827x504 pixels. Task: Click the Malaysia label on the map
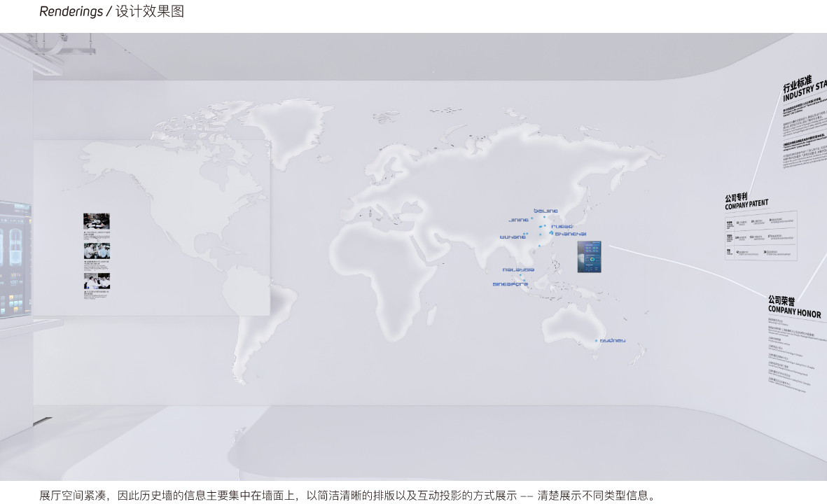tap(518, 269)
